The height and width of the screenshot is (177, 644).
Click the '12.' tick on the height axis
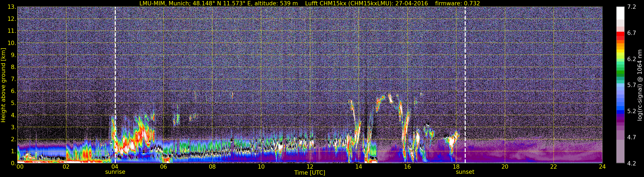pyautogui.click(x=12, y=19)
